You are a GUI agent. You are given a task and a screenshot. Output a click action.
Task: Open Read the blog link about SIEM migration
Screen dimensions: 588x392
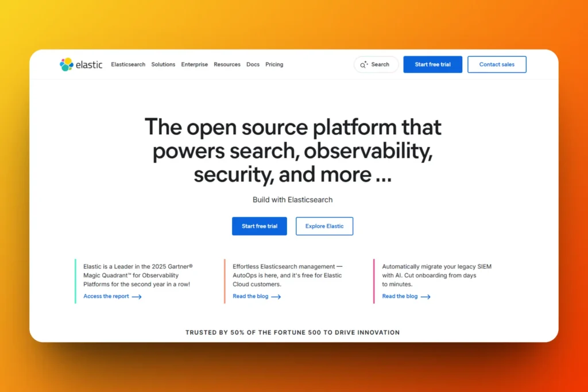(400, 296)
